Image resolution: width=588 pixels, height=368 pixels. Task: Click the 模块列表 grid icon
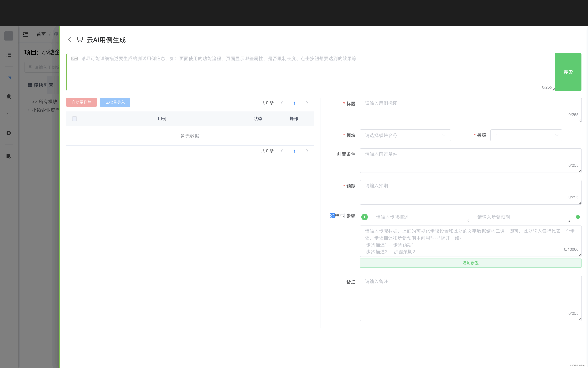tap(30, 85)
